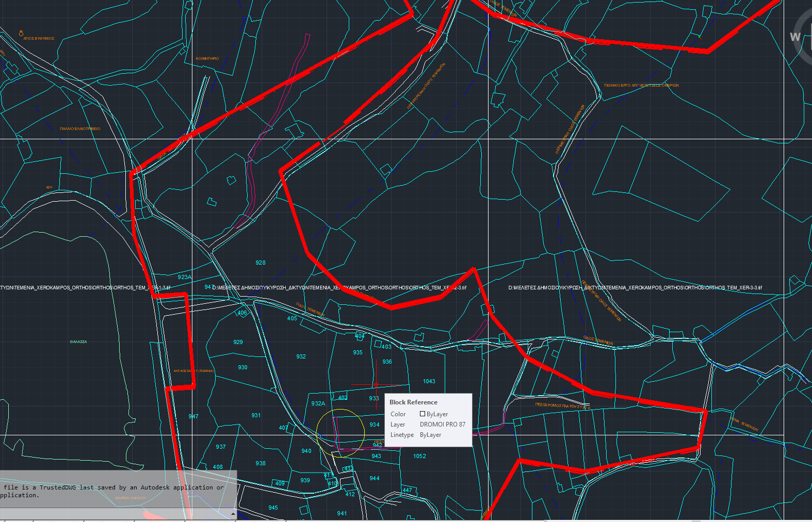Screen dimensions: 812x522
Task: Select parcel number 402
Action: [343, 398]
